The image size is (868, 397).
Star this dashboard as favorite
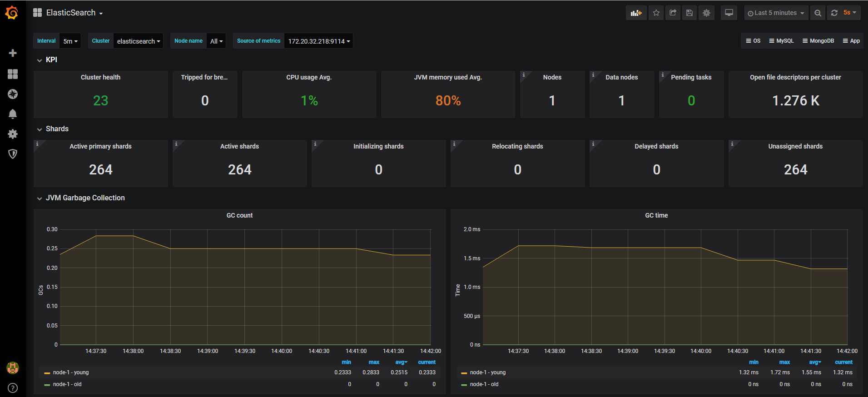pos(656,13)
